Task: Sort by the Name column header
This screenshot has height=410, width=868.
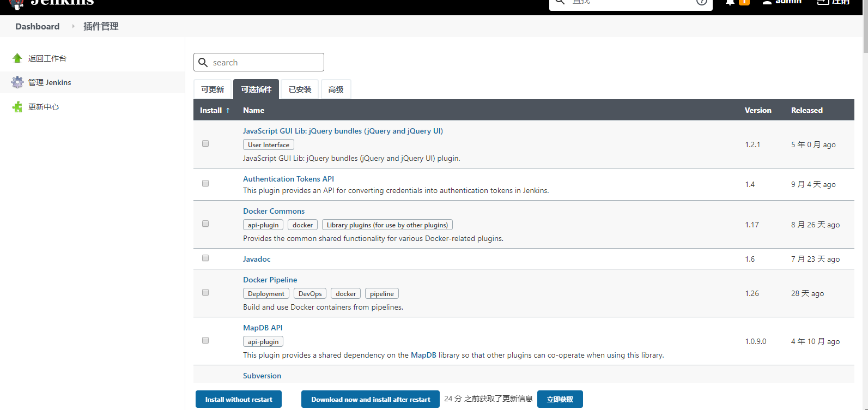Action: pyautogui.click(x=254, y=110)
